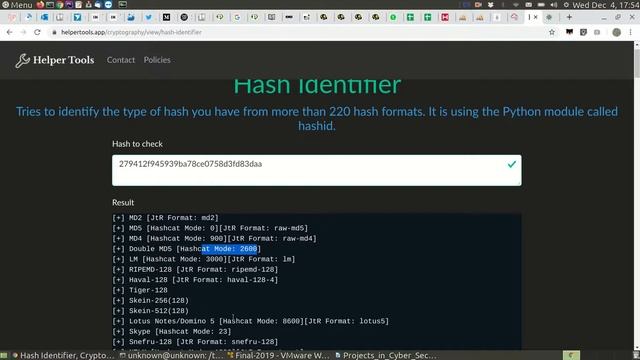This screenshot has width=640, height=360.
Task: Click the highlighted Double MD5 mode text
Action: (x=229, y=249)
